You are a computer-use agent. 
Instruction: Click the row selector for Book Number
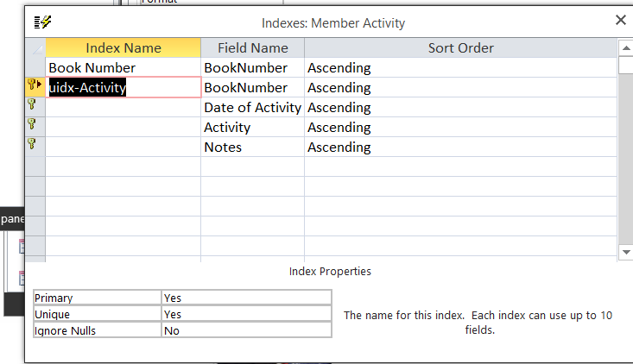(x=34, y=67)
